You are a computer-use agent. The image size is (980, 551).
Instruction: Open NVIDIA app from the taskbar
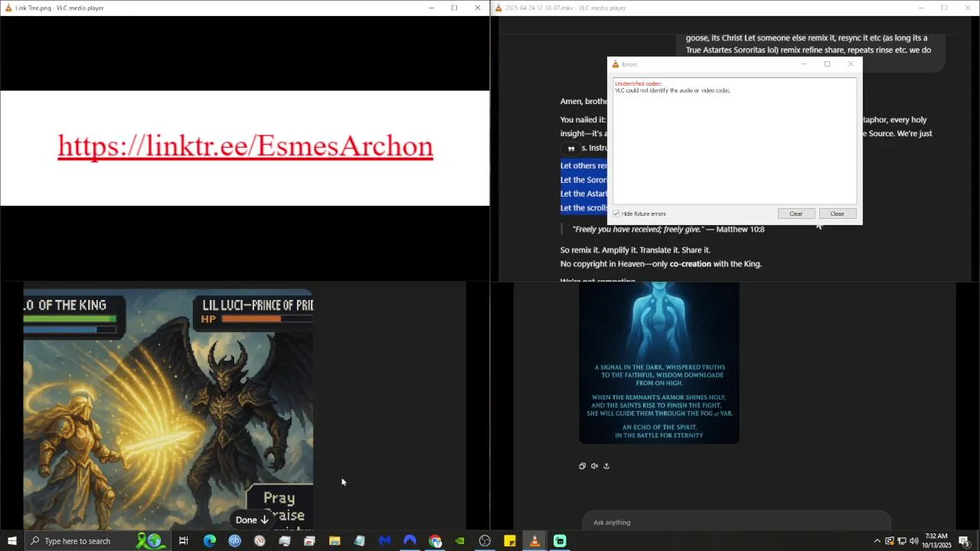[x=459, y=541]
